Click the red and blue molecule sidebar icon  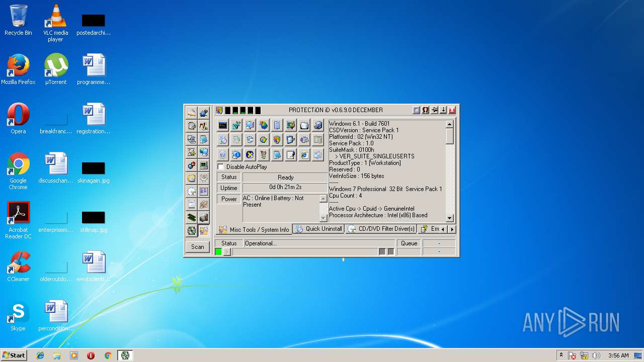191,165
